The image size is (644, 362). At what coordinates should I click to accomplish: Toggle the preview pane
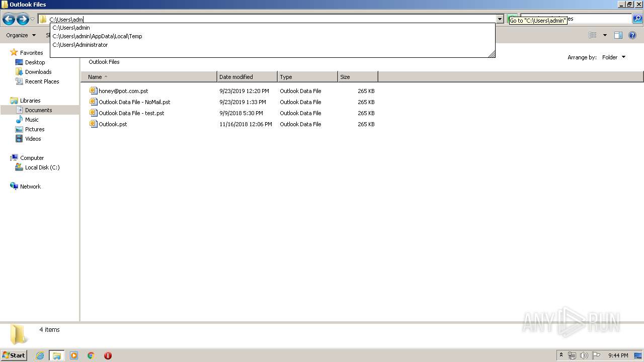point(618,35)
